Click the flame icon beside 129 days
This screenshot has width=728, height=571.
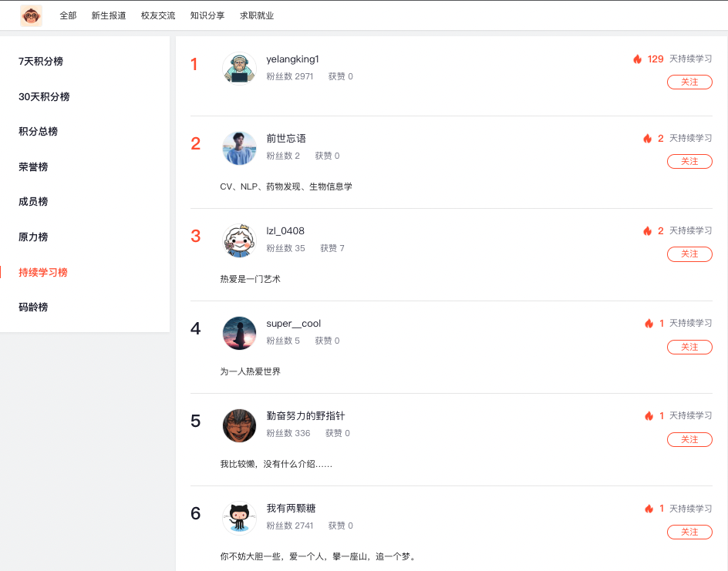click(x=638, y=59)
